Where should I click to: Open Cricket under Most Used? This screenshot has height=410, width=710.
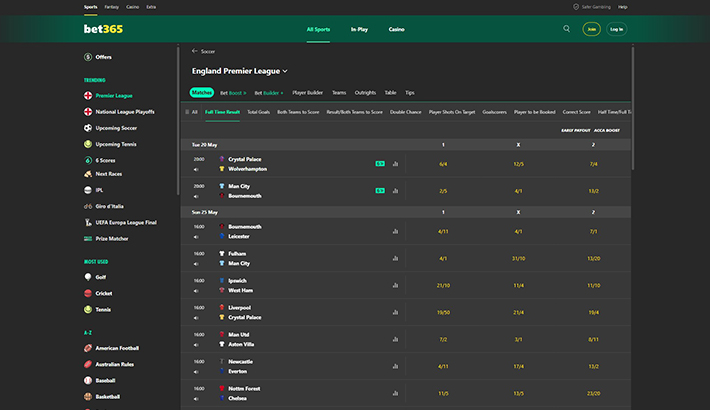[x=98, y=294]
